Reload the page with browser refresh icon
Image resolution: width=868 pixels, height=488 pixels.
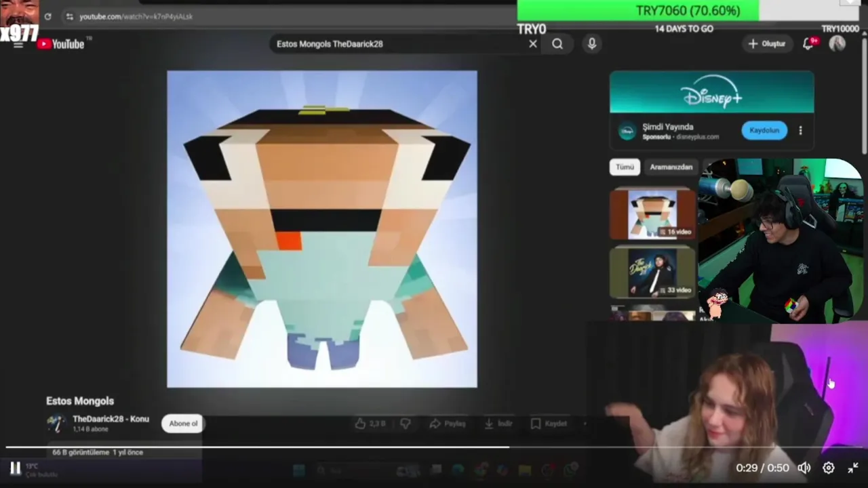[x=47, y=16]
